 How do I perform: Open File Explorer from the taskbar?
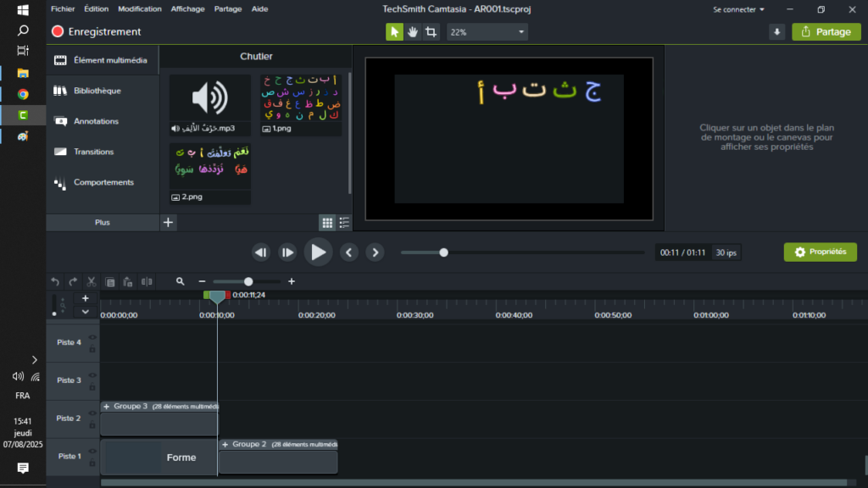(23, 73)
